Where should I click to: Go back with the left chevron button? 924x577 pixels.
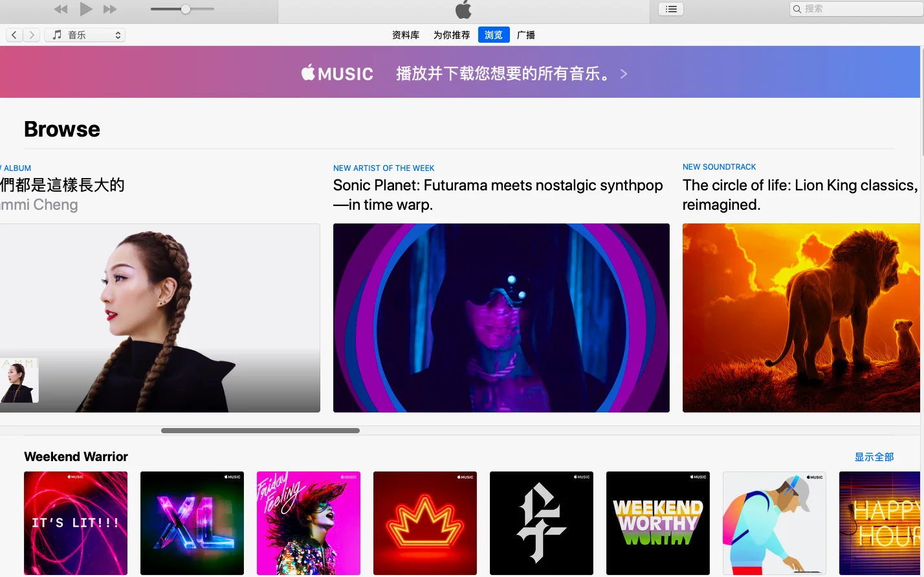tap(14, 35)
